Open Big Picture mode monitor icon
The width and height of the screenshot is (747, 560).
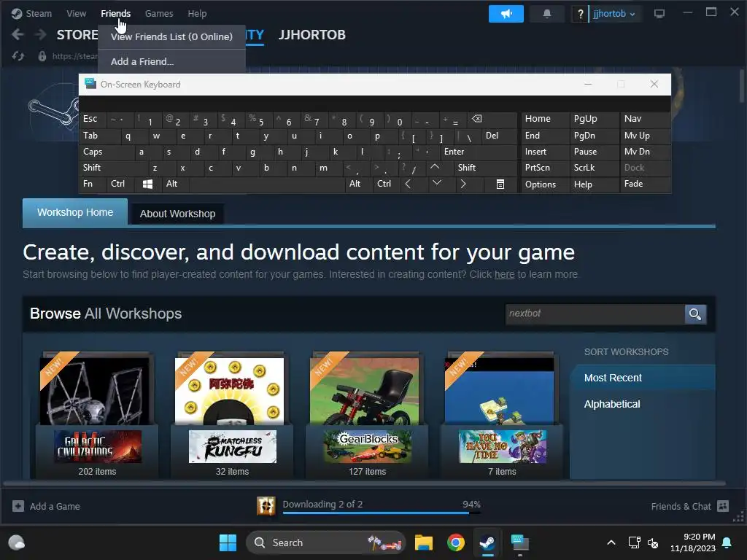tap(659, 14)
